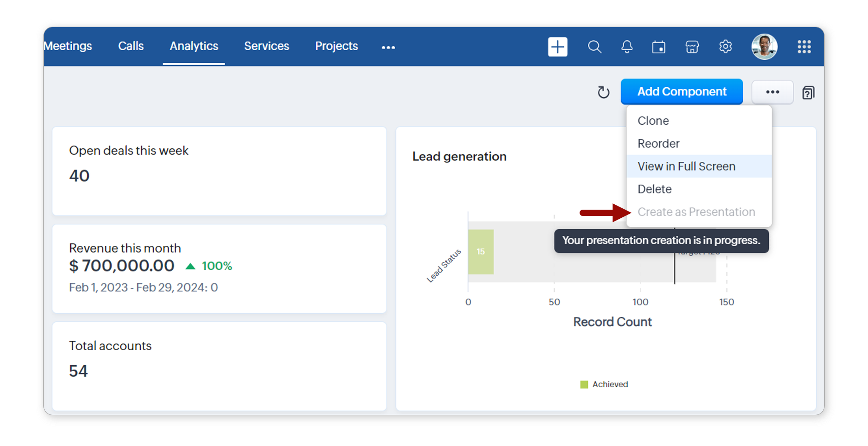Select Delete in the options menu

[654, 189]
